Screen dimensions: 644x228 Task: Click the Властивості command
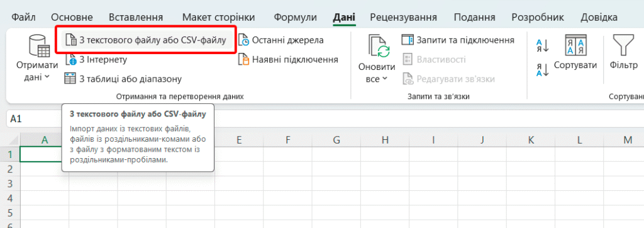[434, 60]
